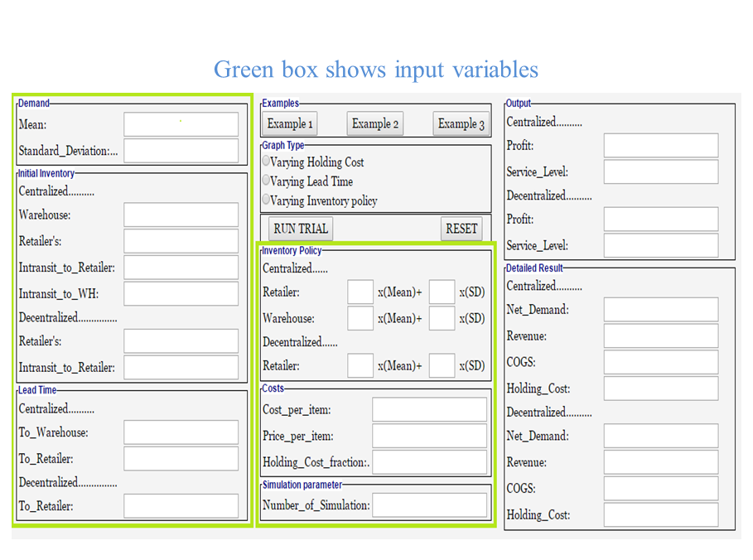Click the decentralized Net_Demand result field
753x560 pixels.
click(661, 436)
